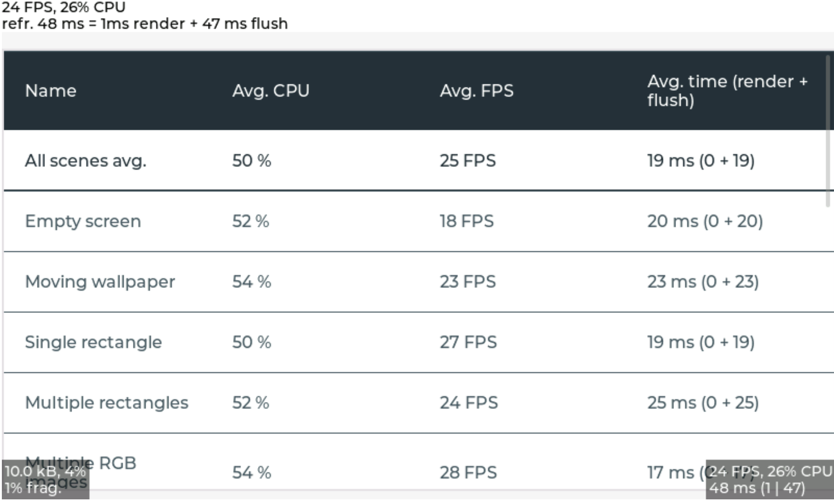Click the memory usage monitor showing 10.0 kB
This screenshot has height=504, width=834.
coord(45,479)
